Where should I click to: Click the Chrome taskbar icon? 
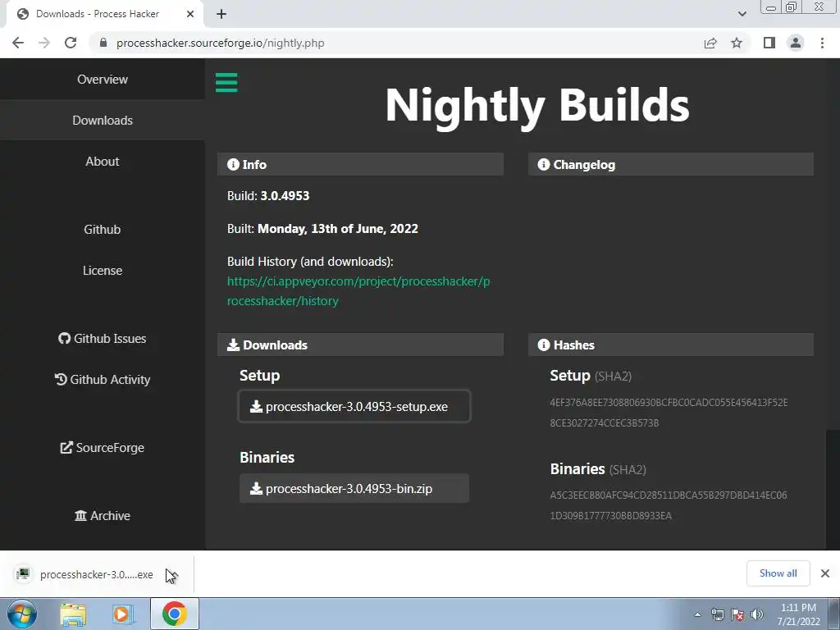[x=175, y=614]
